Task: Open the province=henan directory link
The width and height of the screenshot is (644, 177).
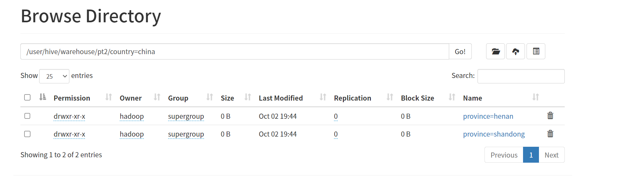Action: pos(488,116)
